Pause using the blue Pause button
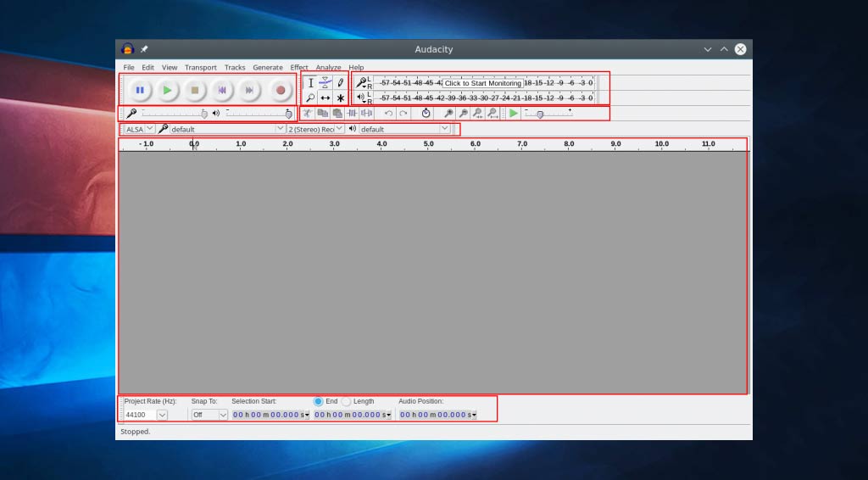The height and width of the screenshot is (480, 868). [x=140, y=90]
